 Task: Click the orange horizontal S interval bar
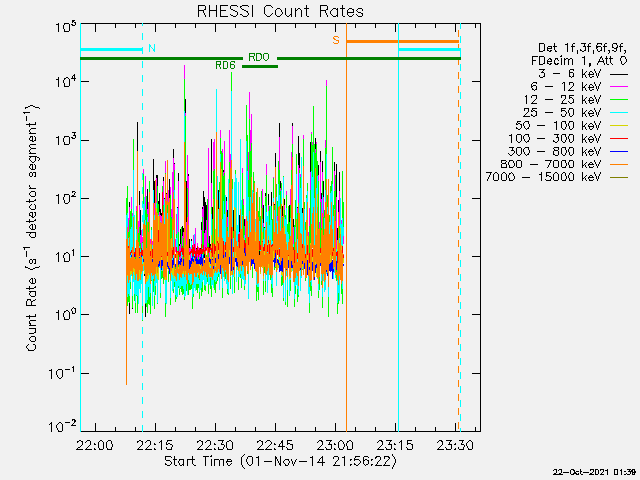[402, 41]
